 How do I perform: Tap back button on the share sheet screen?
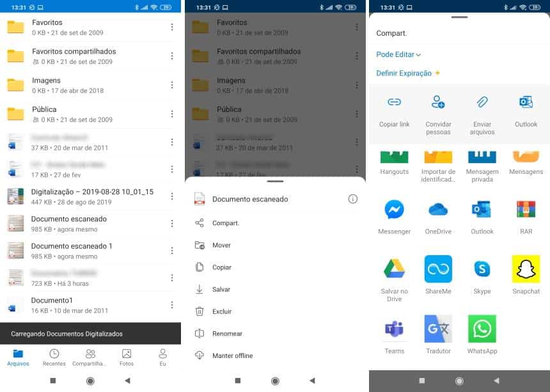[x=496, y=380]
